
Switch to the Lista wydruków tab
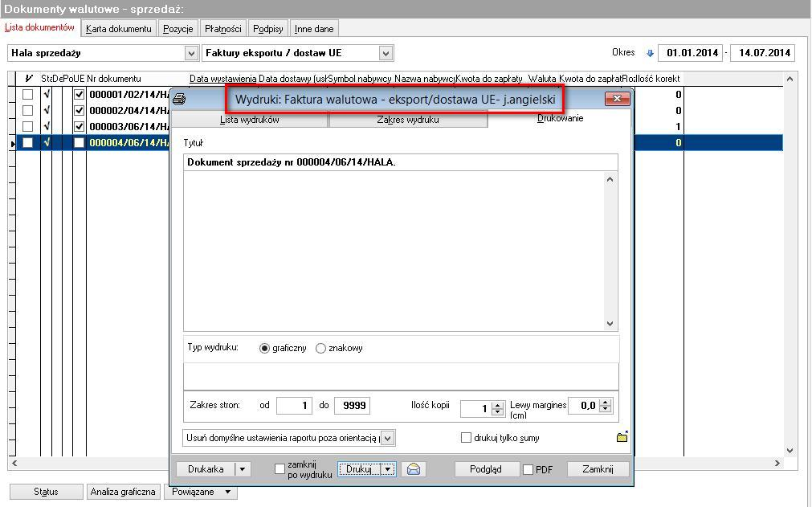249,120
